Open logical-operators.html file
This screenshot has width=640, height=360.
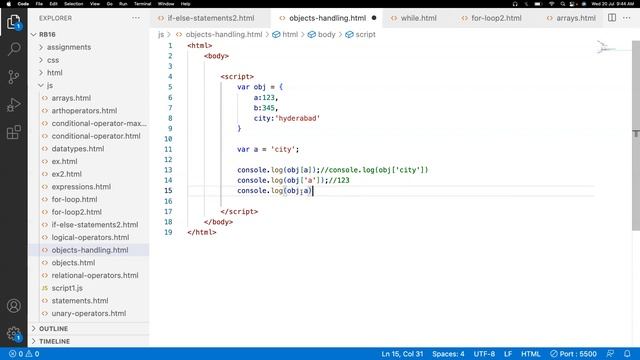pyautogui.click(x=89, y=237)
